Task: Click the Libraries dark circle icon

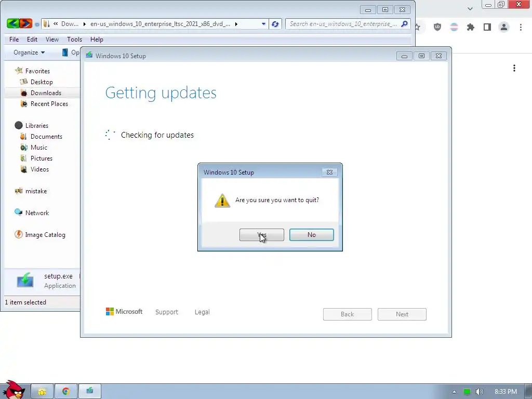Action: click(x=19, y=125)
